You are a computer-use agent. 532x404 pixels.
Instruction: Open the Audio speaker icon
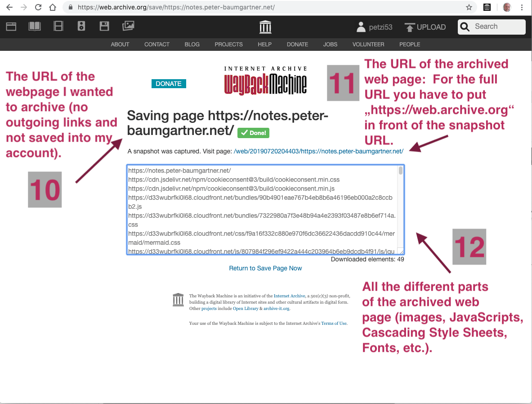pos(81,27)
